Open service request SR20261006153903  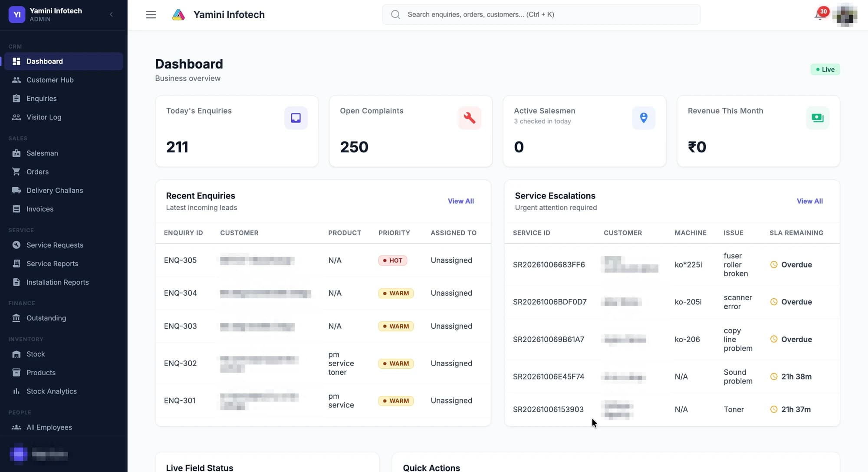coord(548,409)
